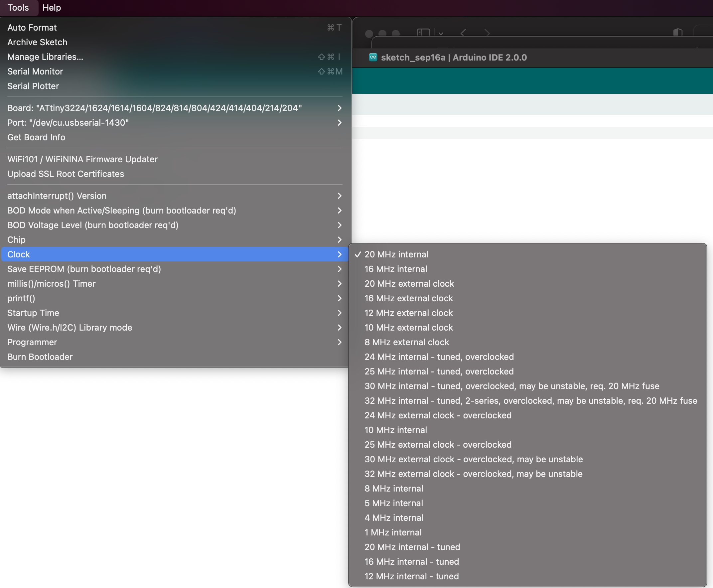The image size is (713, 588).
Task: Pick 1 MHz internal clock
Action: click(527, 532)
